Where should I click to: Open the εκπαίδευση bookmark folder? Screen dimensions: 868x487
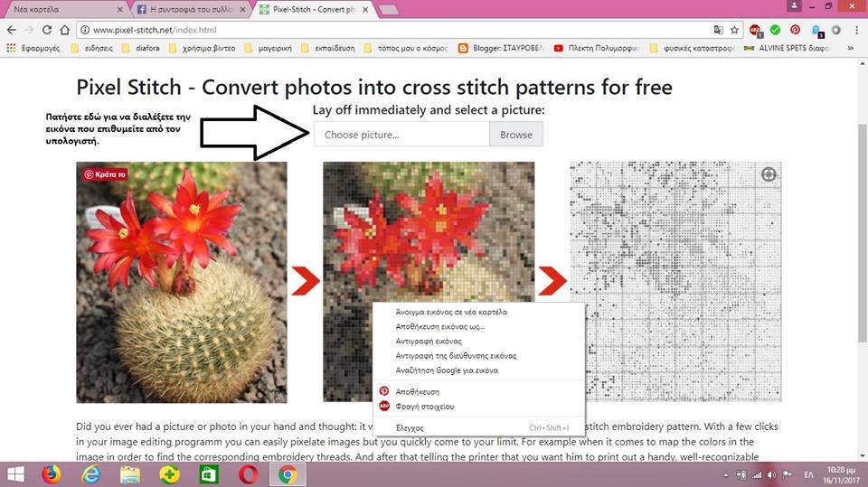pyautogui.click(x=327, y=48)
